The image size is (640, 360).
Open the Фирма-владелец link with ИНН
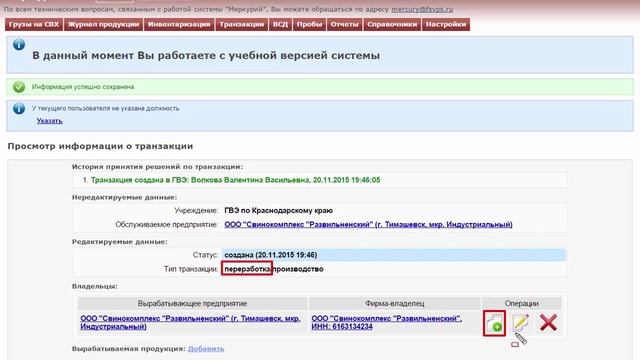[x=387, y=322]
